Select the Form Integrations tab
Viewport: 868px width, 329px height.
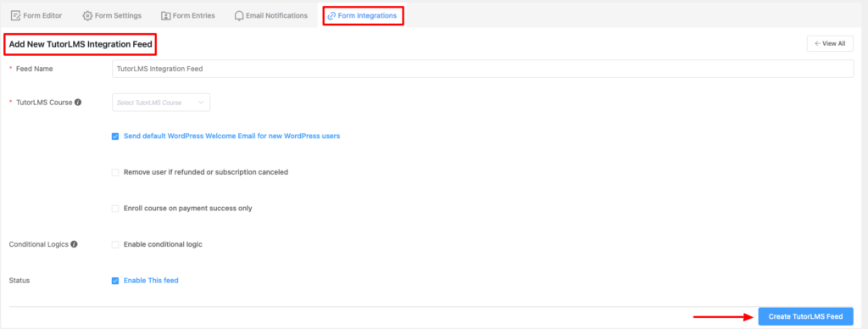363,15
